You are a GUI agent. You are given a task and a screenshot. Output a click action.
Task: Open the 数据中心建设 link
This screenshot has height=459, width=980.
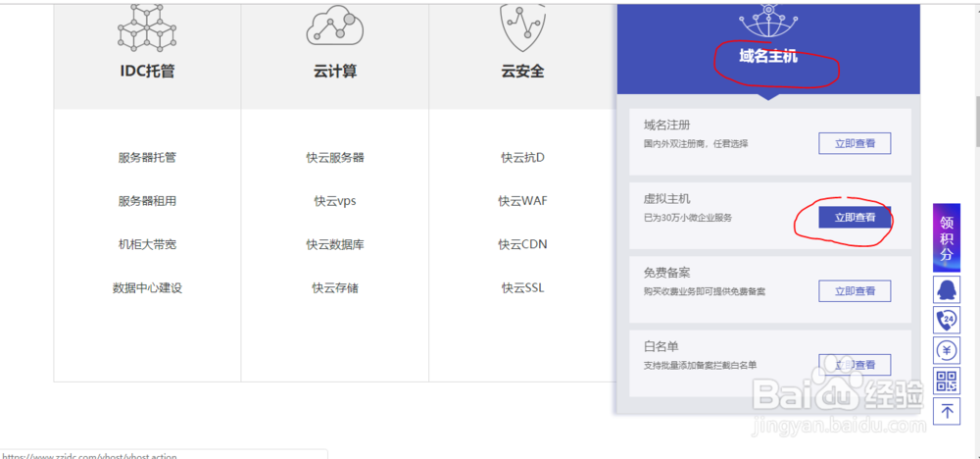pyautogui.click(x=147, y=288)
